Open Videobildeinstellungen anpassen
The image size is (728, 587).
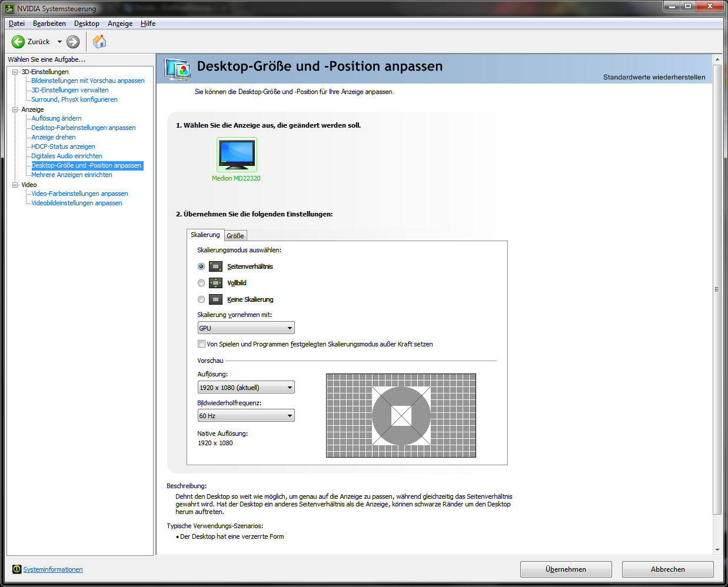(77, 203)
